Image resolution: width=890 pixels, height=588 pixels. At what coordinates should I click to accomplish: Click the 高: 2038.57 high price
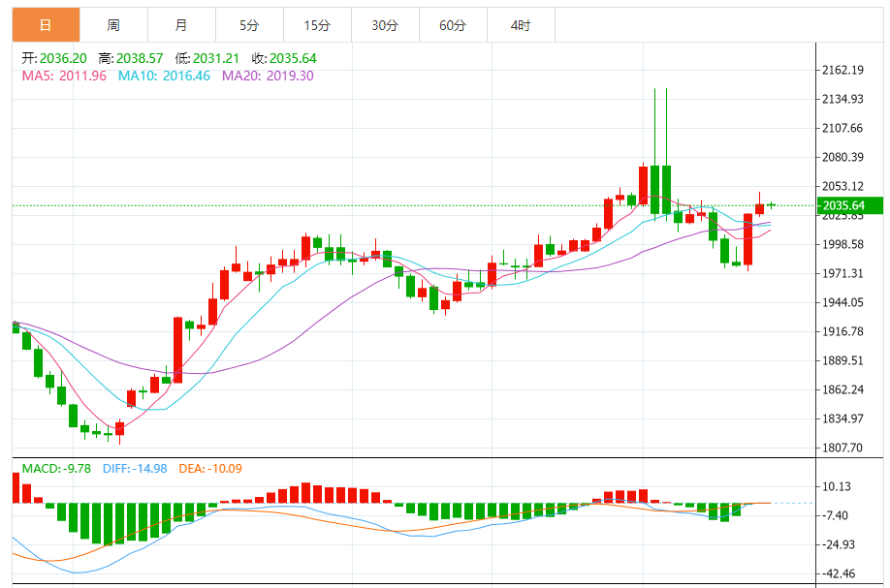131,58
